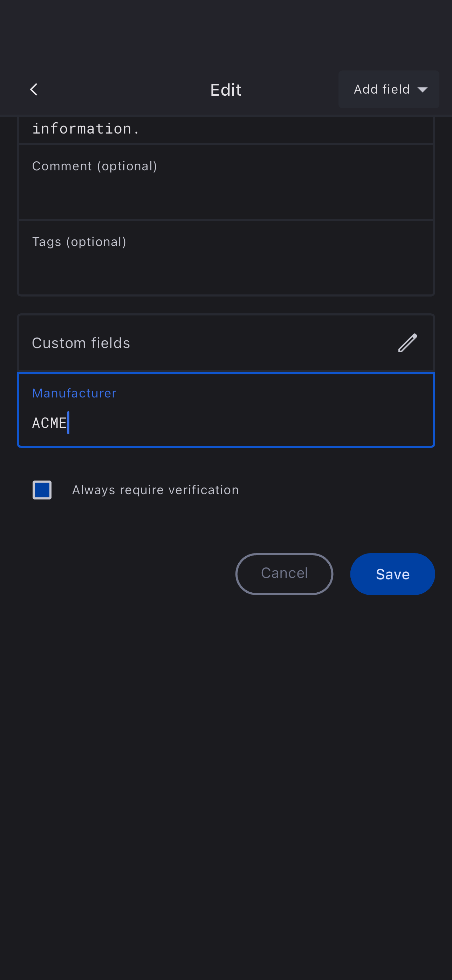
Task: Click the pencil icon beside Custom fields
Action: 408,343
